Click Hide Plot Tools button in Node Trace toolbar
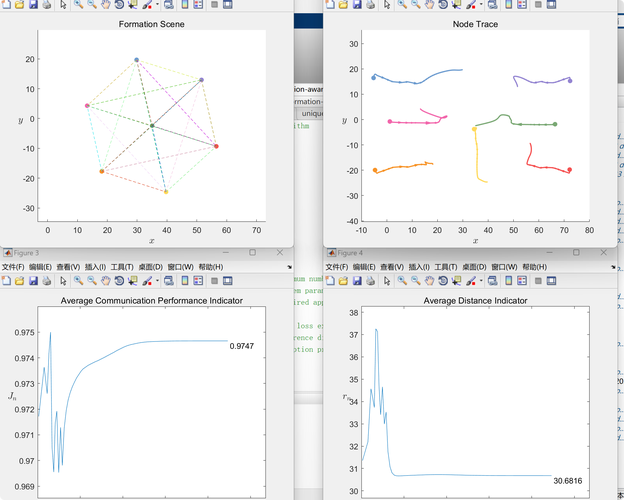This screenshot has height=500, width=624. (x=537, y=5)
